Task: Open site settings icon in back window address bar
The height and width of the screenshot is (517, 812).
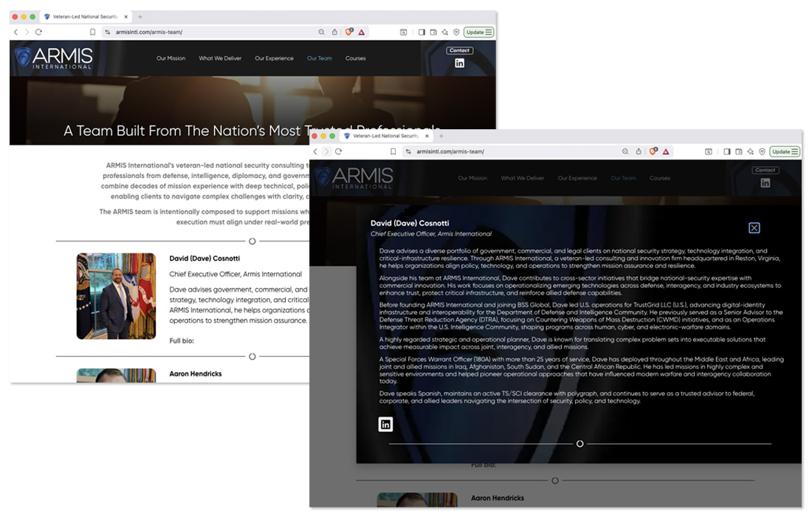Action: [108, 32]
